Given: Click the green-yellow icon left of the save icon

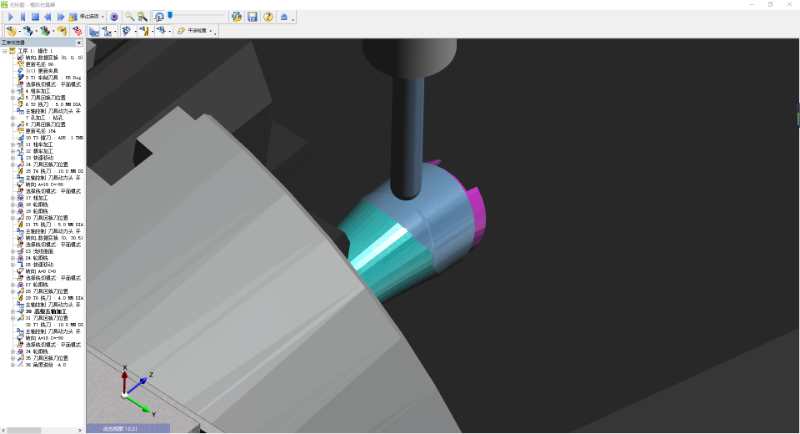Looking at the screenshot, I should (236, 17).
